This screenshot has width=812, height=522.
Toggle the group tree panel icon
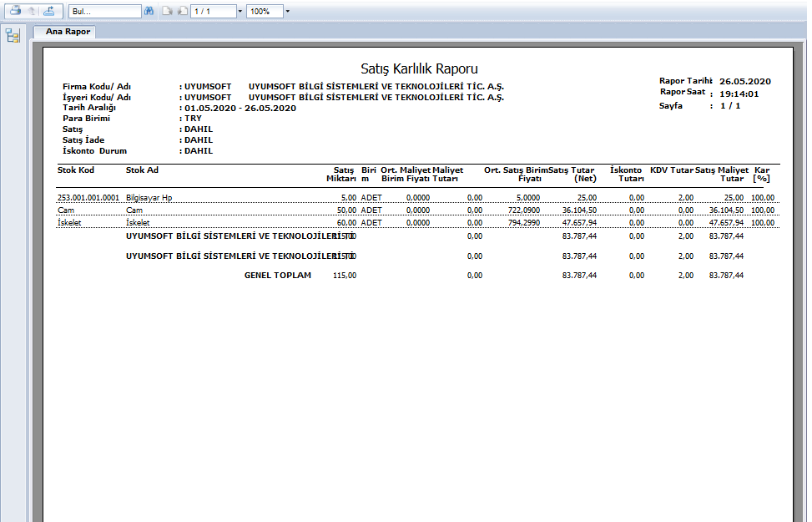[13, 35]
